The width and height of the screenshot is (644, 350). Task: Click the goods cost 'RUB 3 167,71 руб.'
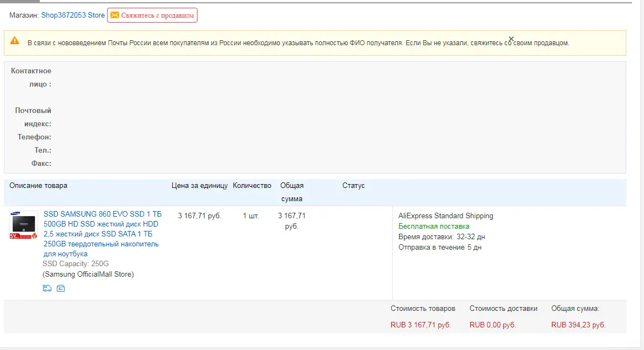(421, 325)
